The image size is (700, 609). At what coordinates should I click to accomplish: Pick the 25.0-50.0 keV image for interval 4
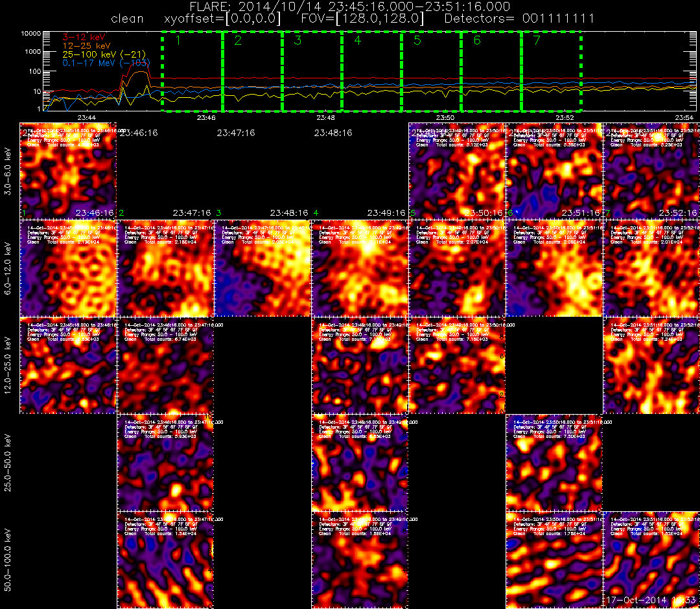[x=360, y=463]
